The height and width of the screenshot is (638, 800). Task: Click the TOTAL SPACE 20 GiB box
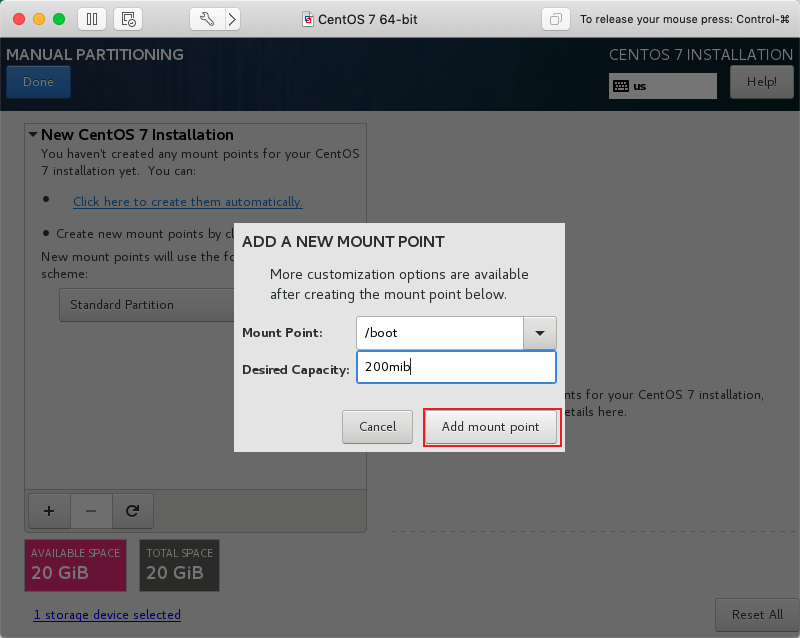click(180, 566)
